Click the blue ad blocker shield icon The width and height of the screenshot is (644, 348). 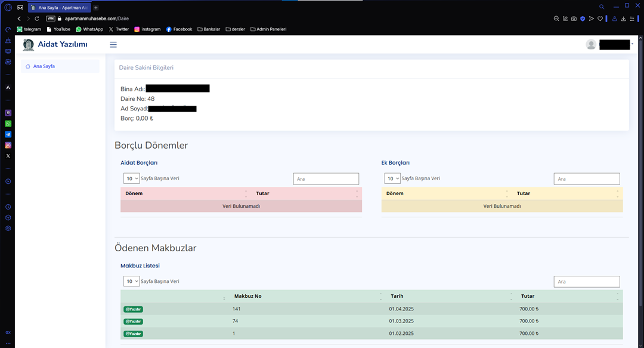pos(583,19)
